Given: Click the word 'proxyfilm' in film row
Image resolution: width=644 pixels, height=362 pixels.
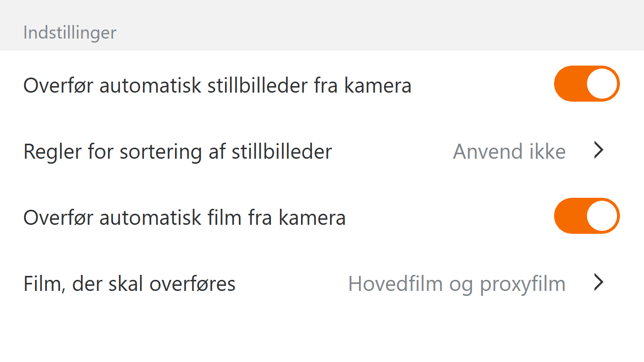Looking at the screenshot, I should click(522, 284).
